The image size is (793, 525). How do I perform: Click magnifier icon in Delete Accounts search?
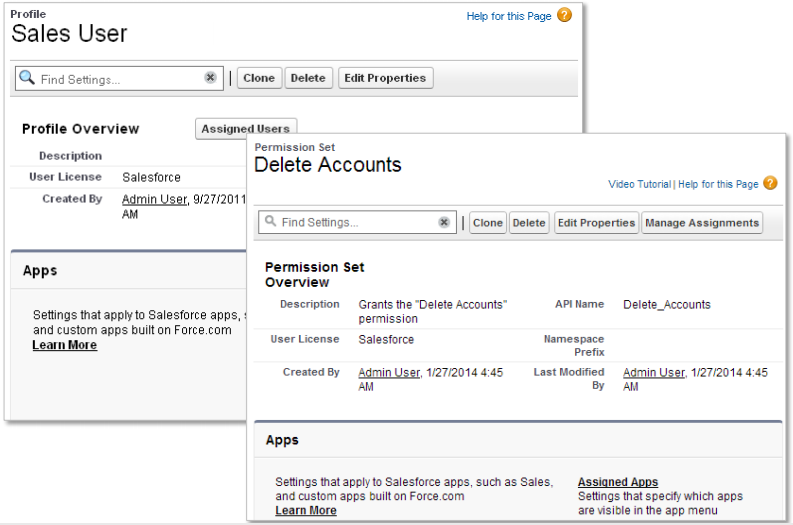tap(269, 223)
